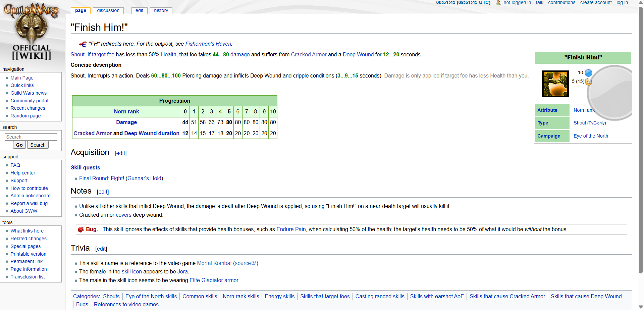Click the user avatar icon near not logged in
This screenshot has height=310, width=644.
pos(498,3)
